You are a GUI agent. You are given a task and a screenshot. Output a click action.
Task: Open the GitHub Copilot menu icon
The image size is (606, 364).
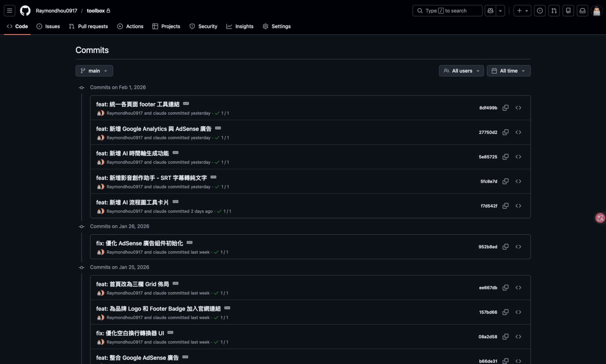490,10
